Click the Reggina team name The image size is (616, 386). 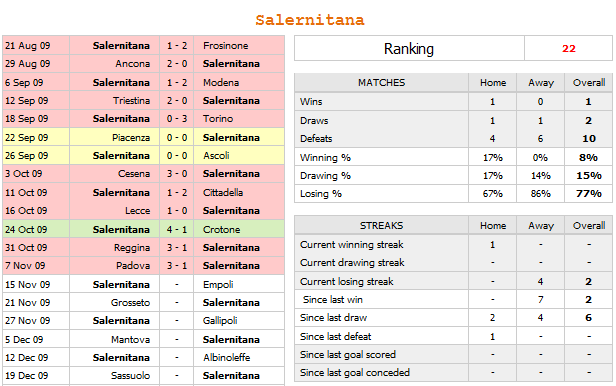pyautogui.click(x=132, y=247)
